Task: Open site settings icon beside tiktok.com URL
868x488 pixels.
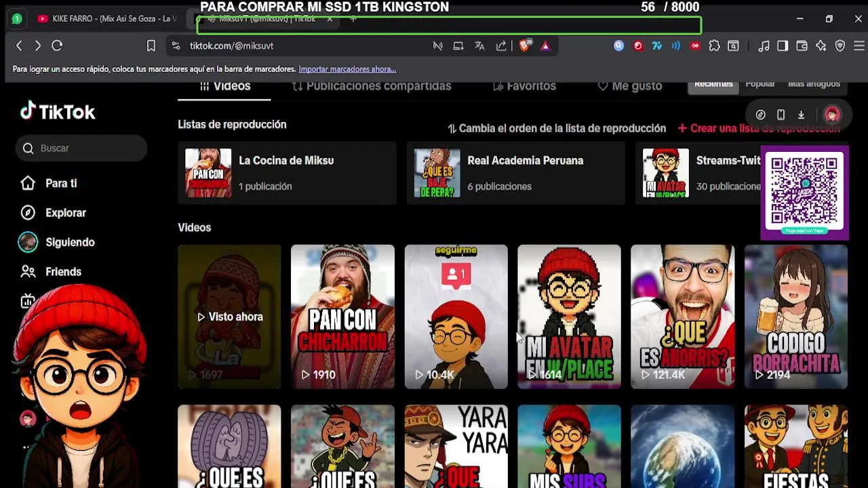Action: coord(176,45)
